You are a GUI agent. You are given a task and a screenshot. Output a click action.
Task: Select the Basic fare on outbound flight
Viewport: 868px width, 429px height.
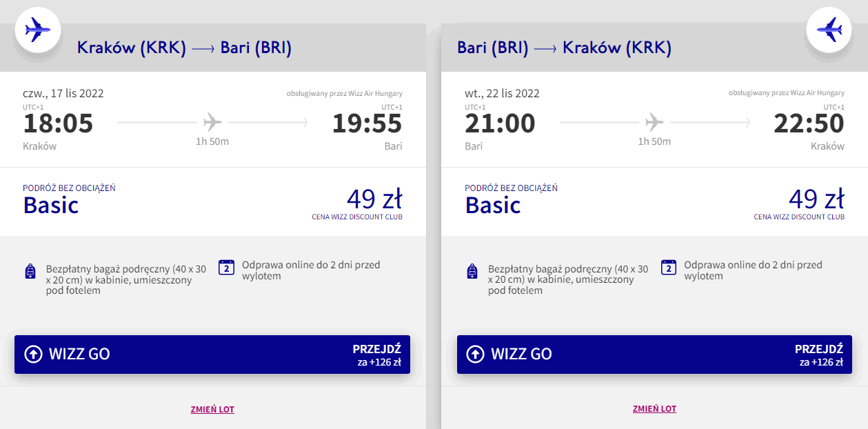click(51, 205)
